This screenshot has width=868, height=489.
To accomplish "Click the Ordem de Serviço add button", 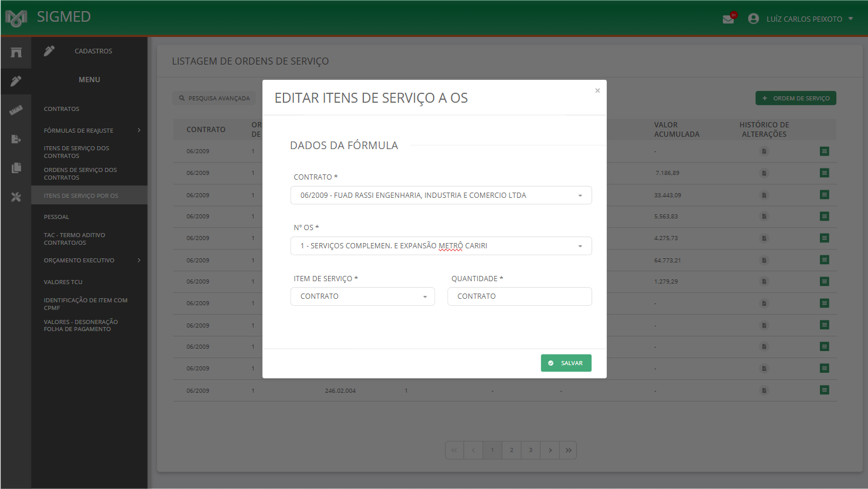I will pos(796,98).
